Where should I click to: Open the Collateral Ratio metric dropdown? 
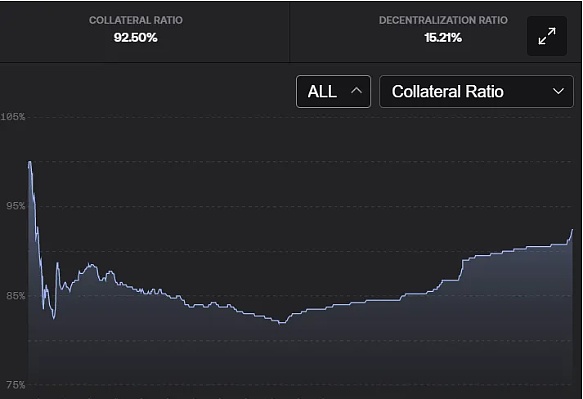[x=476, y=91]
